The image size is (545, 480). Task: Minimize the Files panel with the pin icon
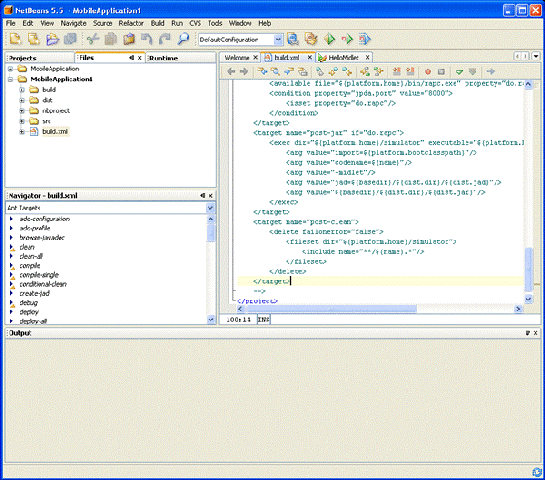point(131,58)
